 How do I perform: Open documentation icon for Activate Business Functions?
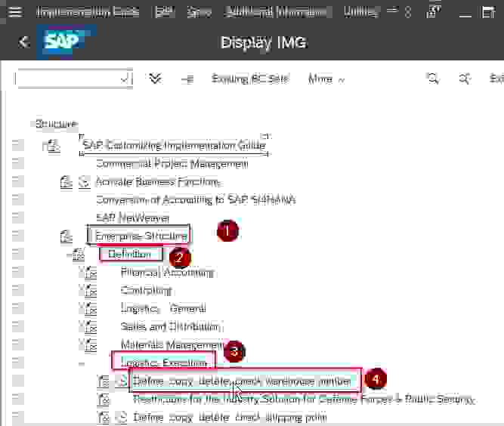pos(66,181)
